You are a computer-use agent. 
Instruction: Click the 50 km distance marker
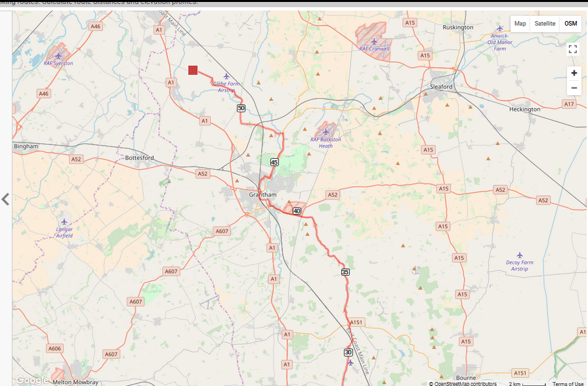241,108
